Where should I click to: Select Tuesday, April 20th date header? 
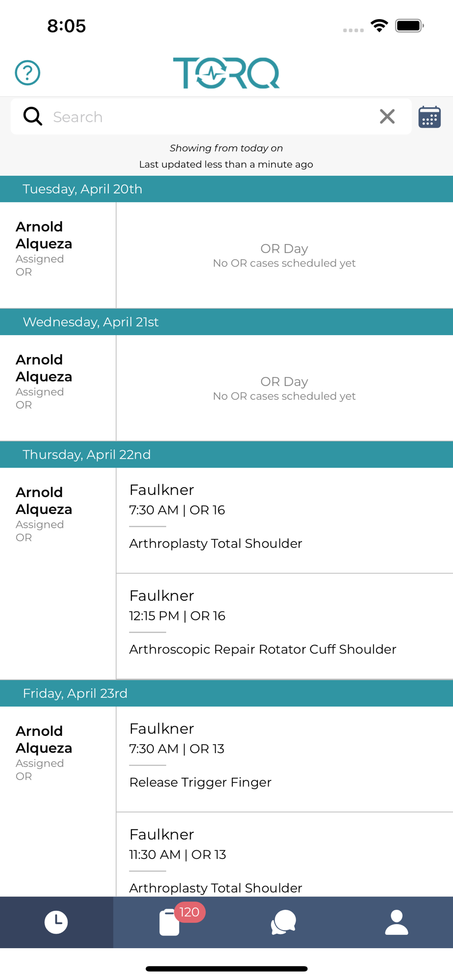tap(226, 189)
